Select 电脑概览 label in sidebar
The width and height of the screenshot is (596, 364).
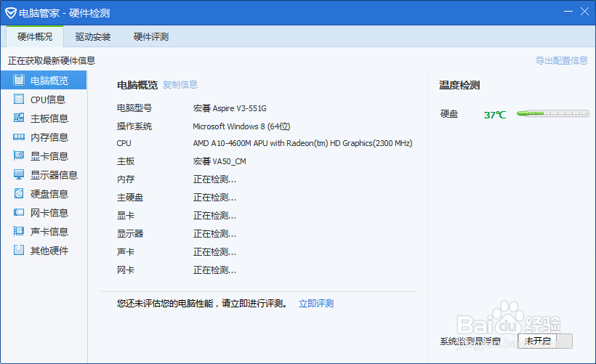[49, 81]
